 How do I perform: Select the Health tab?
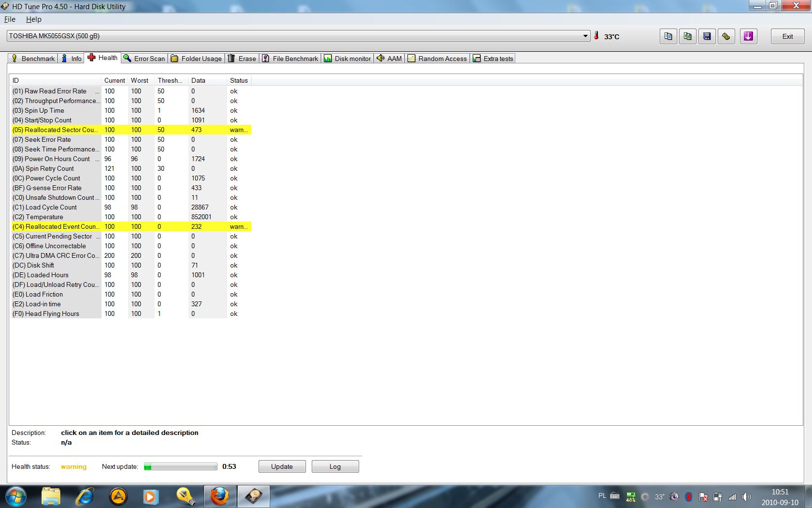pos(102,58)
